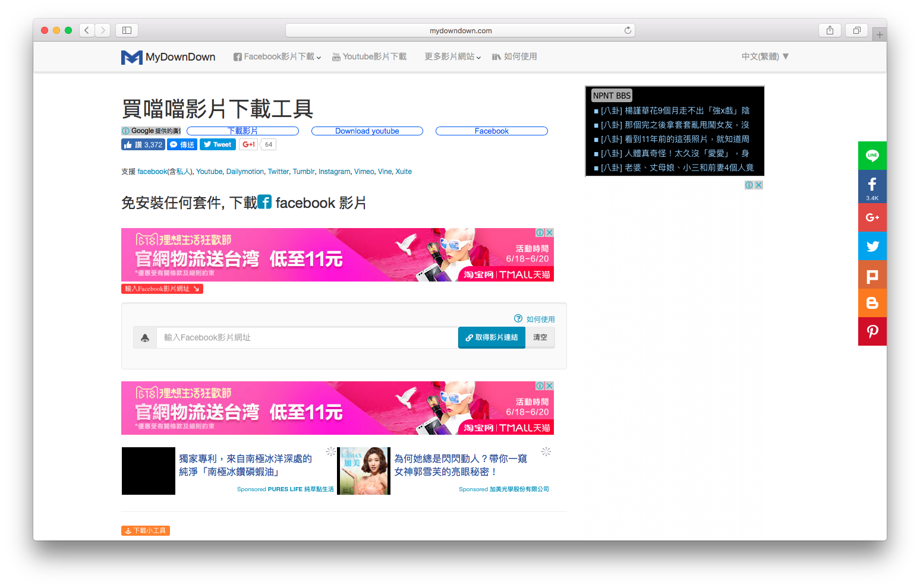Screen dimensions: 920x588
Task: Open the Vine supported site link
Action: click(x=385, y=172)
